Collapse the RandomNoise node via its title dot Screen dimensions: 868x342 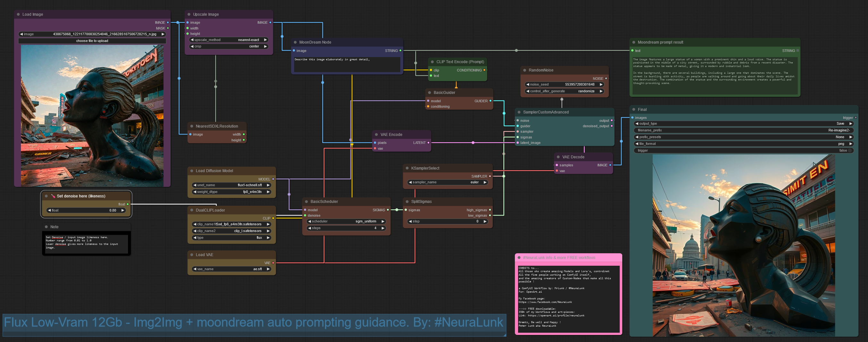[x=525, y=70]
